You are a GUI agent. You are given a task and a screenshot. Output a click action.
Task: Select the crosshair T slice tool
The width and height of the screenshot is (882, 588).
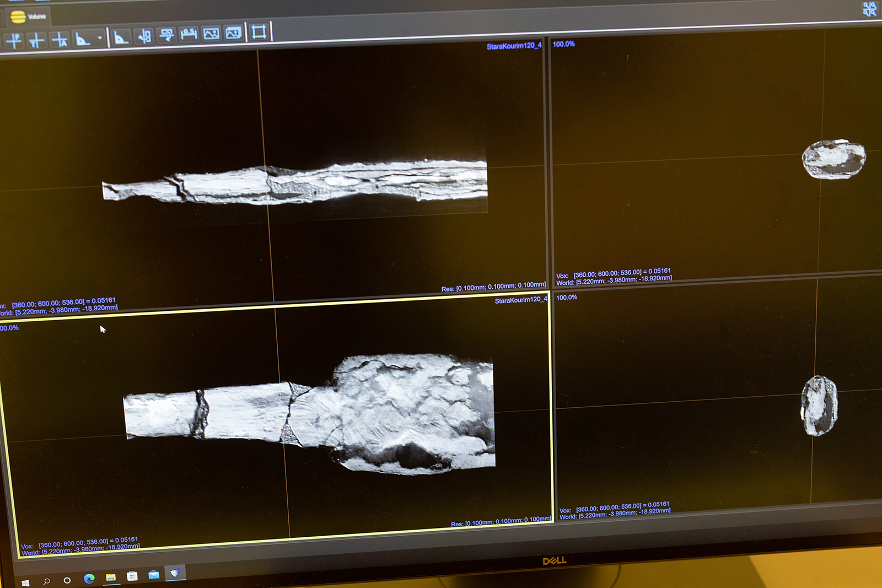(x=36, y=40)
